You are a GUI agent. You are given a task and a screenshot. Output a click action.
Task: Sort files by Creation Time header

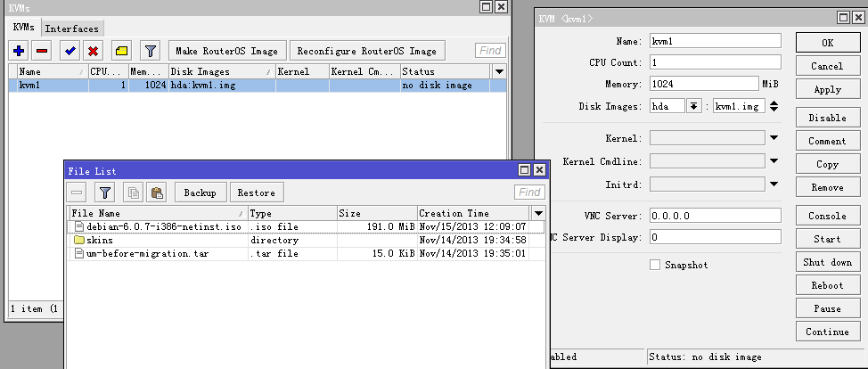tap(473, 213)
